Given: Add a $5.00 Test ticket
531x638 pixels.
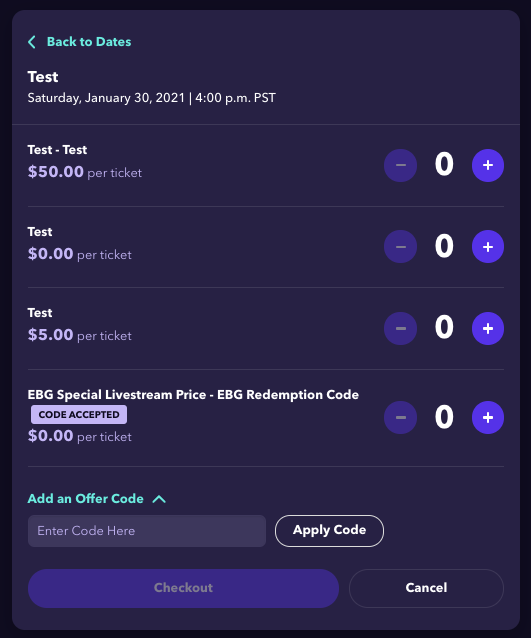Looking at the screenshot, I should 487,328.
